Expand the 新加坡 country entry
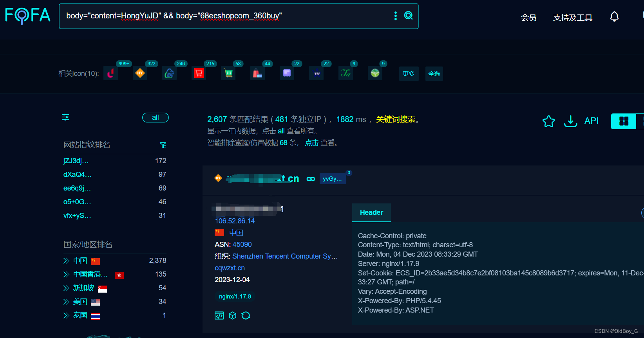Screen dimensions: 644x338 pos(66,288)
